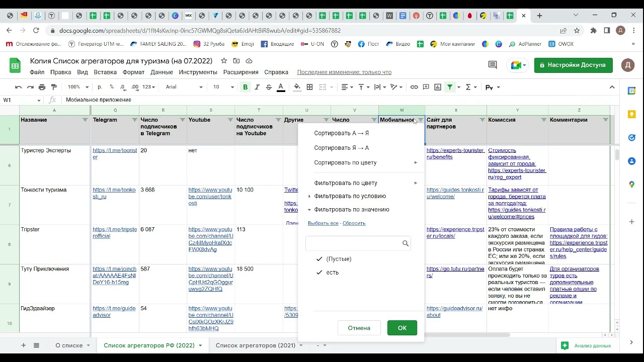Screen dimensions: 644x362
Task: Switch to О списке sheet tab
Action: [x=69, y=345]
